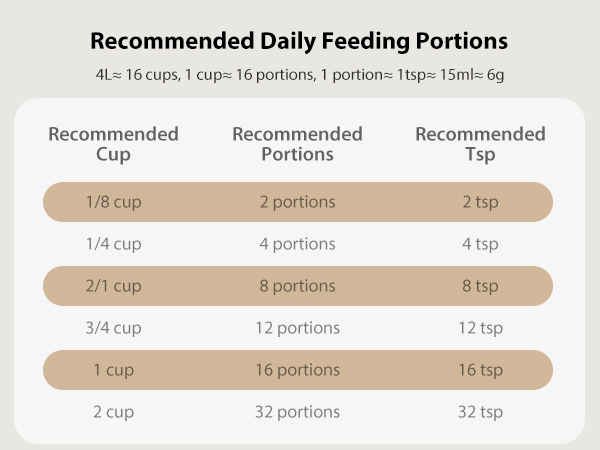
Task: Select the 16 portions cell
Action: tap(297, 370)
